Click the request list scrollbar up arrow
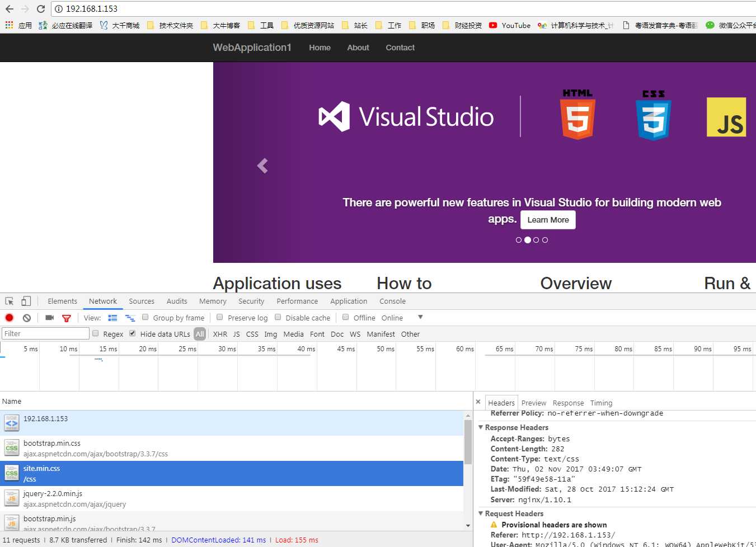This screenshot has width=756, height=547. [468, 416]
